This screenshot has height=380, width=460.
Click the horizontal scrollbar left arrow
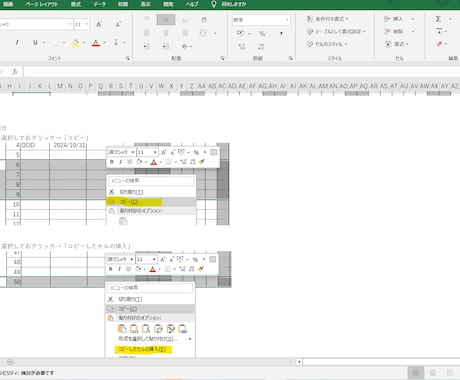coord(299,362)
